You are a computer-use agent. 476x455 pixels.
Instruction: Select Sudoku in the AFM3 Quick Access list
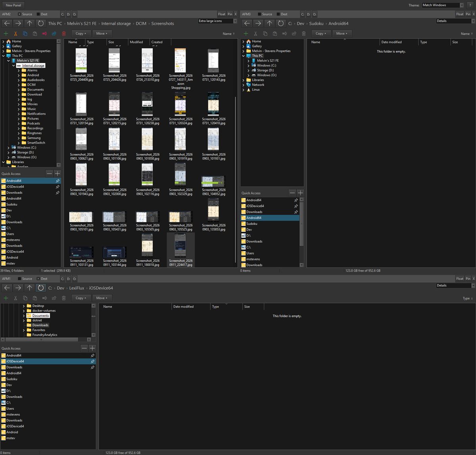[x=270, y=224]
